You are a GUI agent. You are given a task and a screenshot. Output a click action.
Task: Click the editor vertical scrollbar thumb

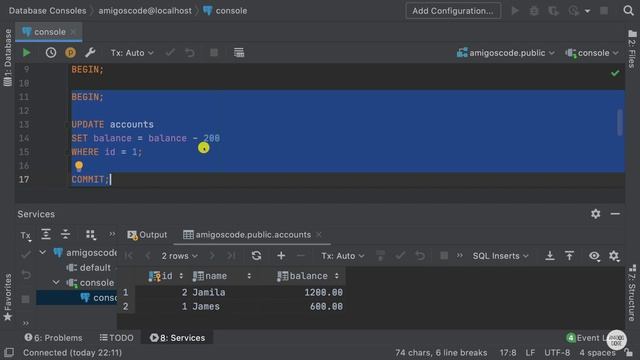[620, 122]
